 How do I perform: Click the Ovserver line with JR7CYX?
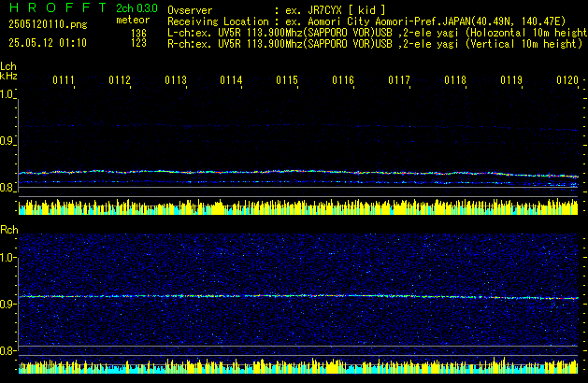[x=277, y=10]
